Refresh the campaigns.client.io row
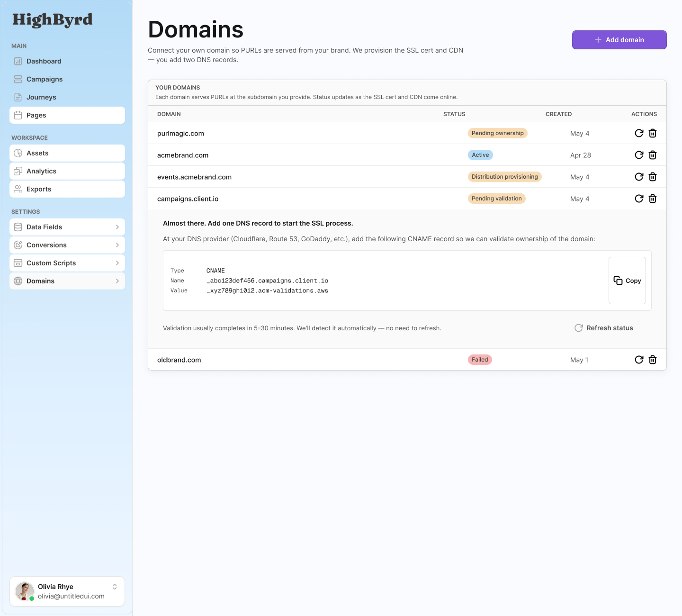 [639, 199]
